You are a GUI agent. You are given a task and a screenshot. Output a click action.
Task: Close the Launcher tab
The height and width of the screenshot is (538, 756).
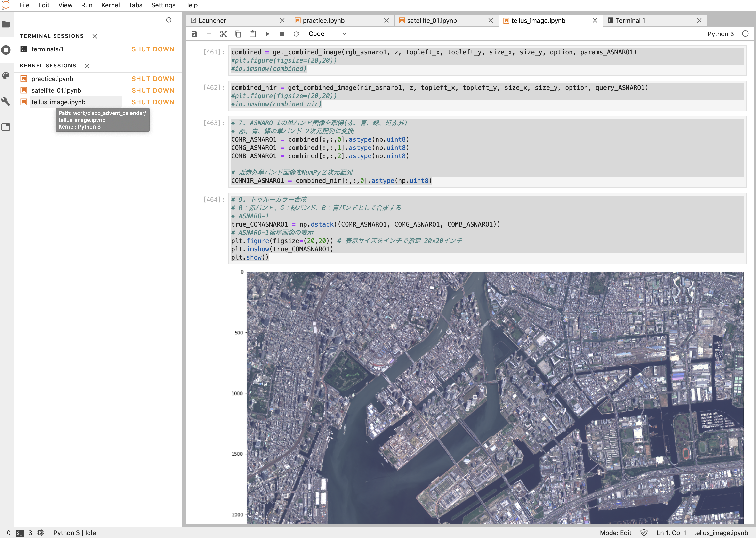(x=282, y=21)
